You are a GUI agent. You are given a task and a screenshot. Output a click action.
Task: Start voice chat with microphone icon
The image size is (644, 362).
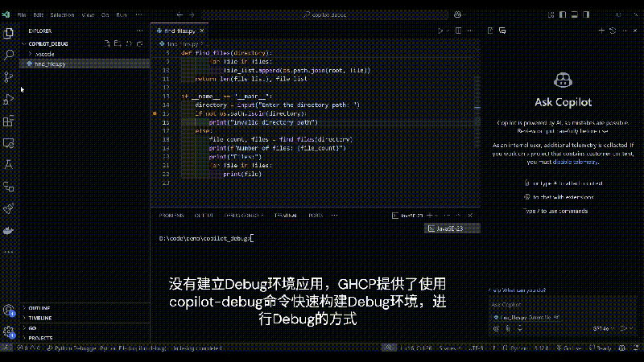(x=520, y=328)
